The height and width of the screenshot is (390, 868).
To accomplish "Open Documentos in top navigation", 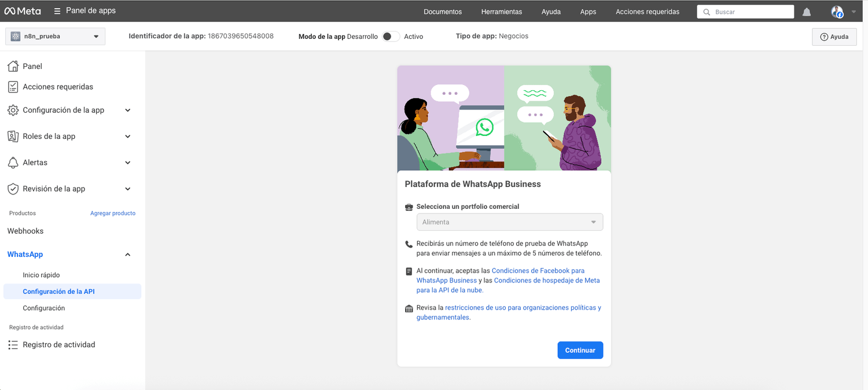I will [x=443, y=12].
